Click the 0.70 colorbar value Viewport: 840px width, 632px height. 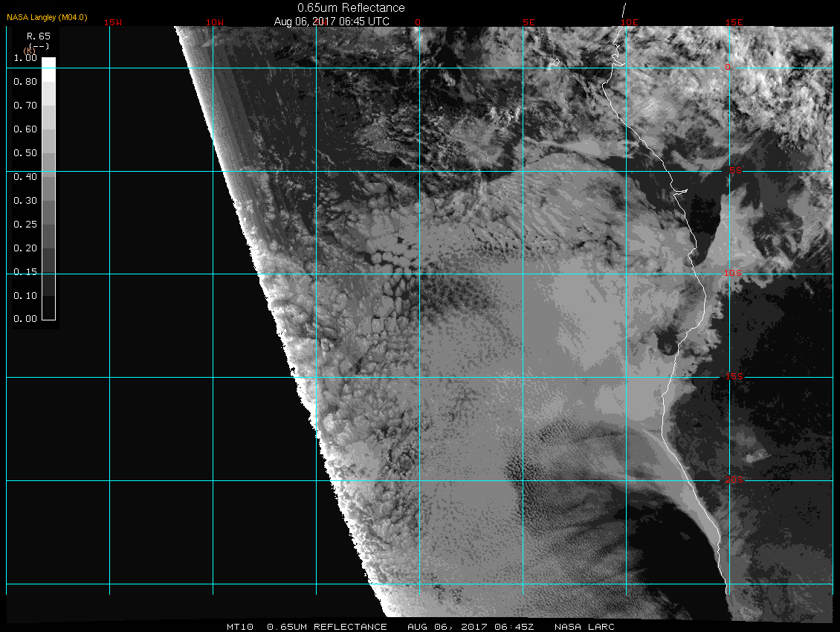(x=25, y=106)
